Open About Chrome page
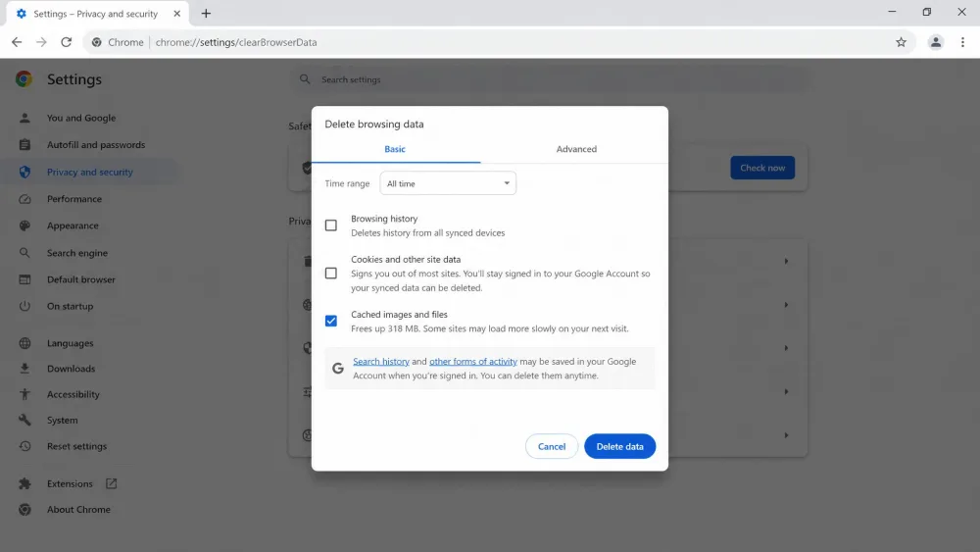980x552 pixels. pyautogui.click(x=78, y=510)
